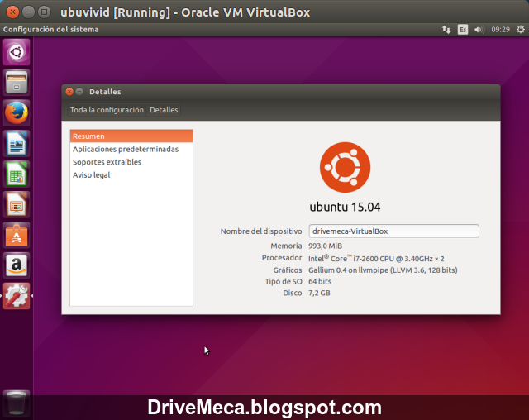The height and width of the screenshot is (420, 529).
Task: Select Soportes extraíbles in the sidebar
Action: pyautogui.click(x=131, y=162)
